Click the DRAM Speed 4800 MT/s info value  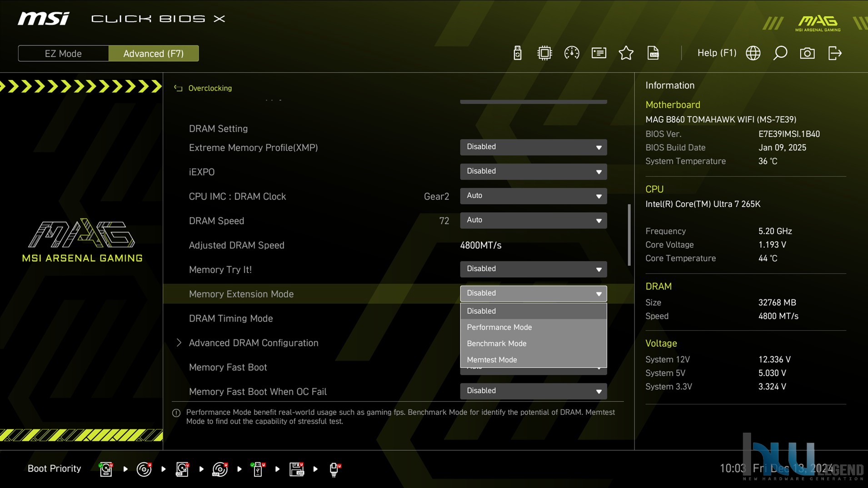coord(778,316)
